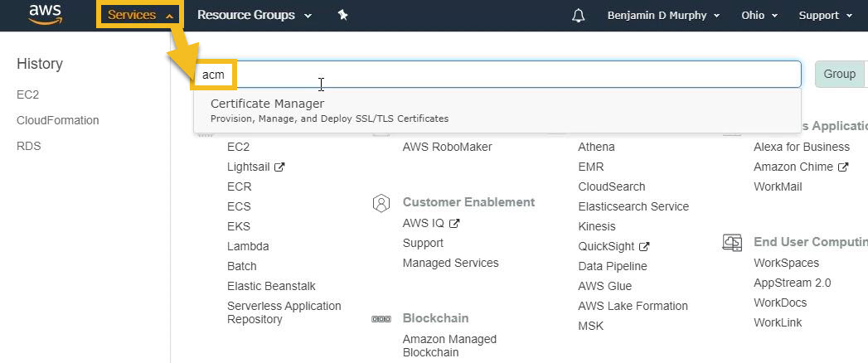868x363 pixels.
Task: Click the pin shortcut icon
Action: point(342,16)
